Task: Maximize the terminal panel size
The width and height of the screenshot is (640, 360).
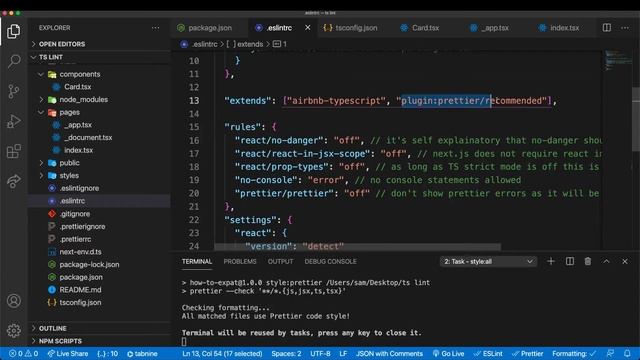Action: (x=607, y=261)
